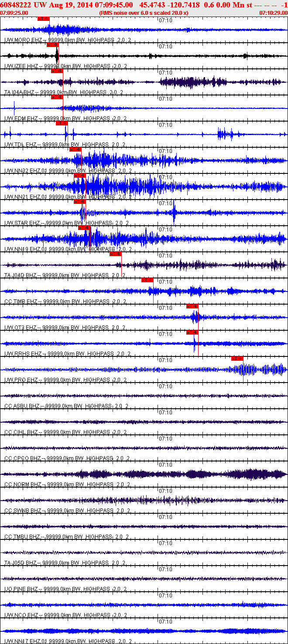Viewport: 288px width, 644px height.
Task: Select the CC.TMBU BHZ station label
Action: click(x=22, y=537)
